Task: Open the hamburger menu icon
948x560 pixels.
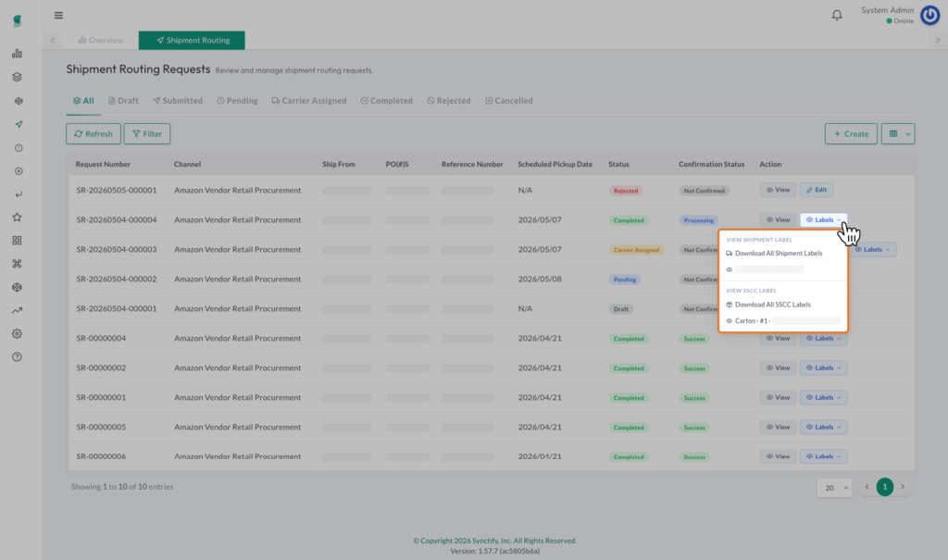Action: (x=58, y=15)
